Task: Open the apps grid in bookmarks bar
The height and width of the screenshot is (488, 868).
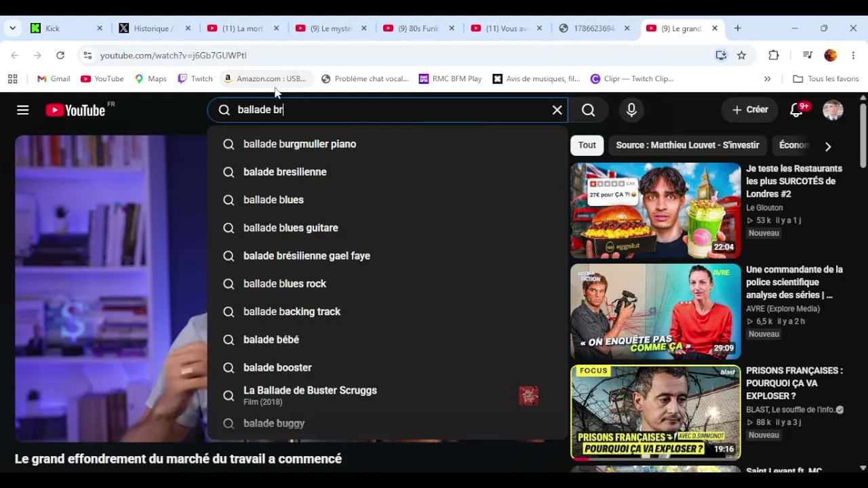Action: click(x=12, y=79)
